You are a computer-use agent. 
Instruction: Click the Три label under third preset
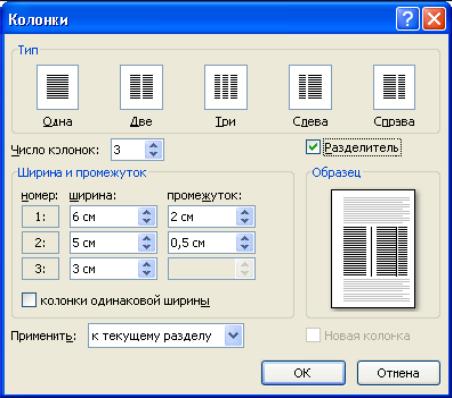pos(226,122)
